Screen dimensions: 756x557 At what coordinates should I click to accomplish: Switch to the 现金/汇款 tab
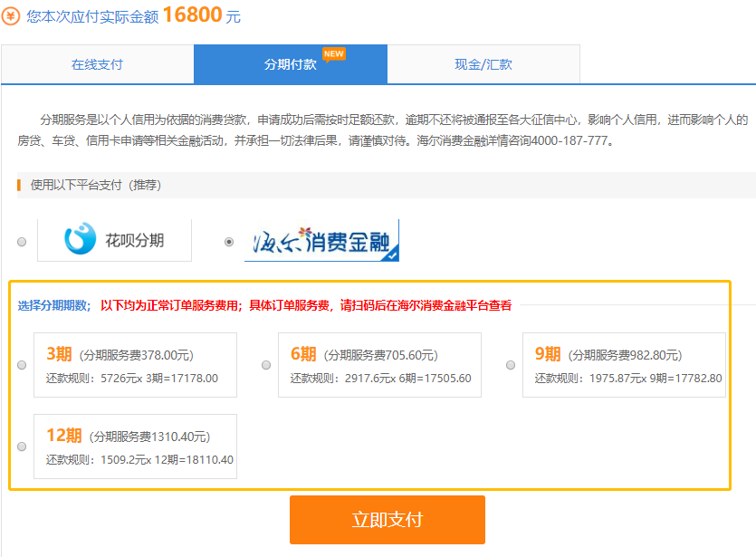point(483,64)
